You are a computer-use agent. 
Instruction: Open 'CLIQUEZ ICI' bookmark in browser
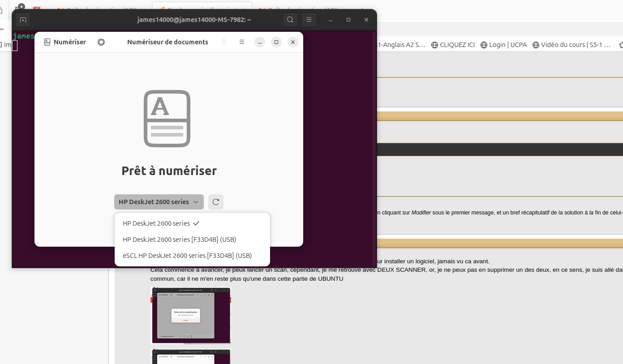pyautogui.click(x=453, y=45)
